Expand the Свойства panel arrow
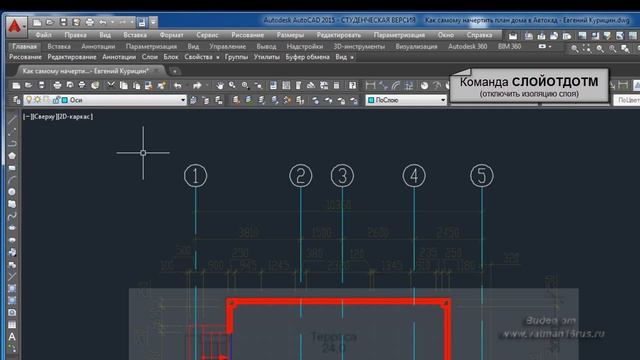 coord(218,58)
